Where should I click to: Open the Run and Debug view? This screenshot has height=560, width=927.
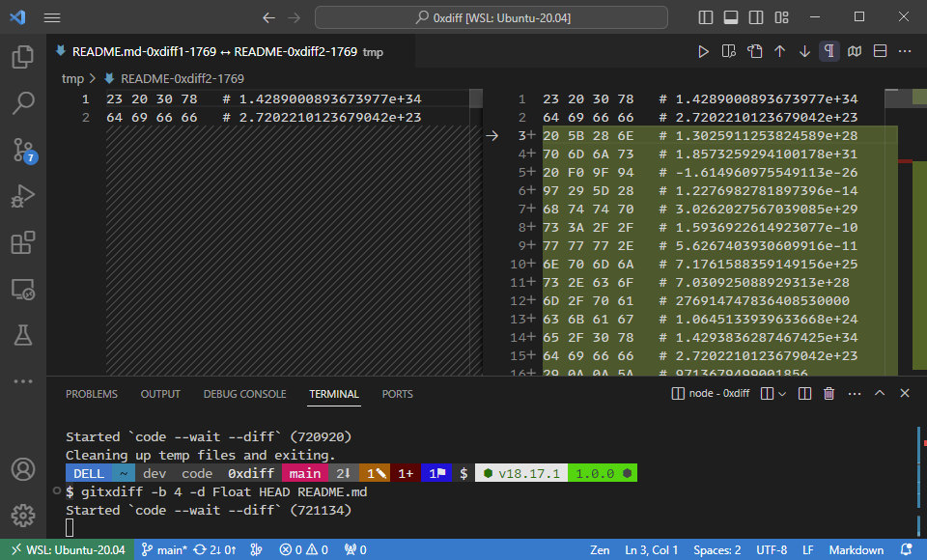[x=23, y=196]
